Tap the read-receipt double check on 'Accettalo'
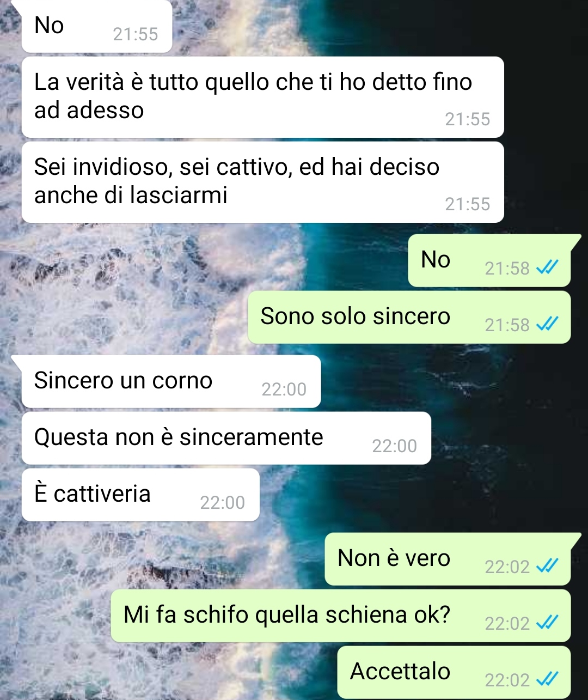The width and height of the screenshot is (588, 700). [x=547, y=679]
